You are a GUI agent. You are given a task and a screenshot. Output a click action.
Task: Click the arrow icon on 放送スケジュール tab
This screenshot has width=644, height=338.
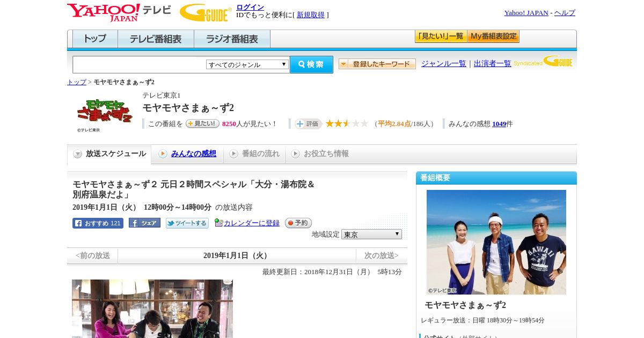78,154
